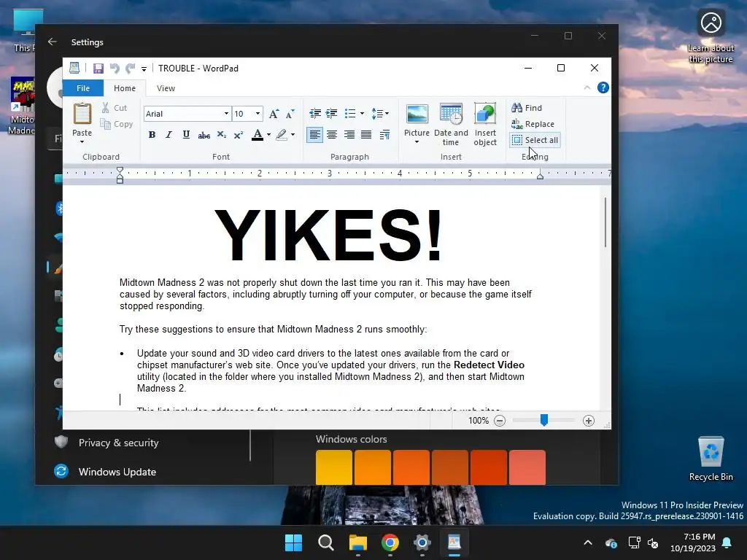Click Replace in the Editing group
The height and width of the screenshot is (560, 747).
[533, 124]
